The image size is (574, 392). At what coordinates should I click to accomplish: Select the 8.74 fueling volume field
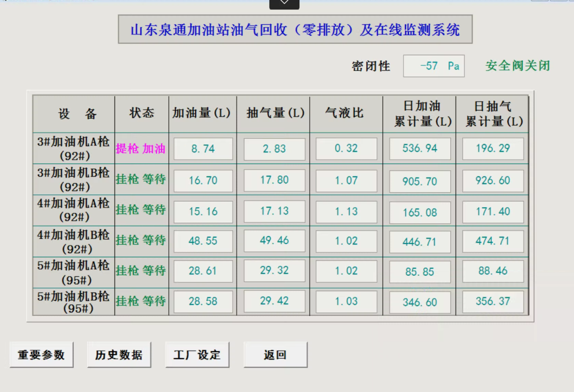[x=203, y=148]
